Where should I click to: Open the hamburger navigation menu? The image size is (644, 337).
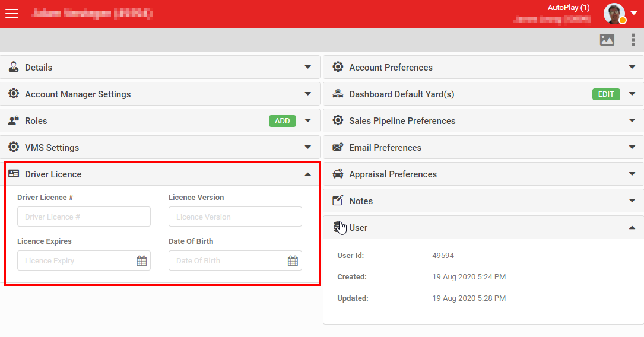point(12,14)
